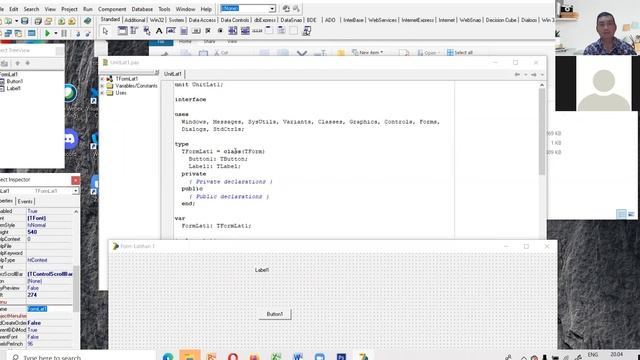Click the Save (disk) toolbar icon

coord(24,21)
